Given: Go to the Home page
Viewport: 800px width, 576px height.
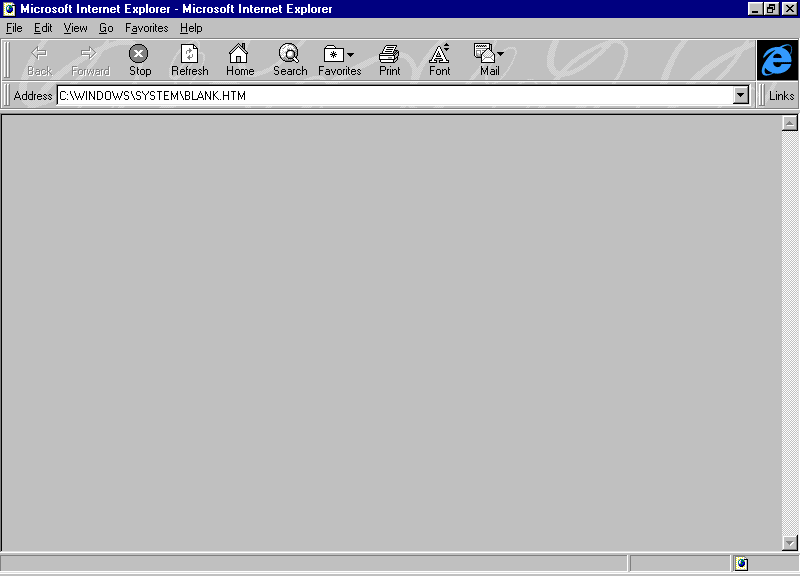Looking at the screenshot, I should click(x=240, y=60).
